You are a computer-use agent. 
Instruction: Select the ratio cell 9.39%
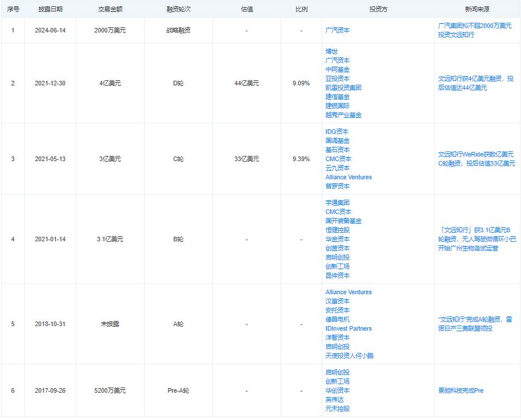[301, 159]
